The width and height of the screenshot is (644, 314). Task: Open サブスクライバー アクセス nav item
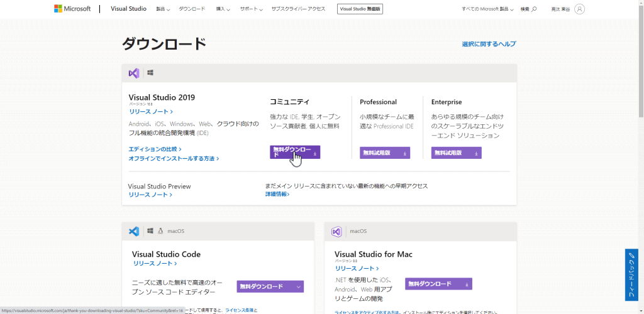(x=298, y=9)
